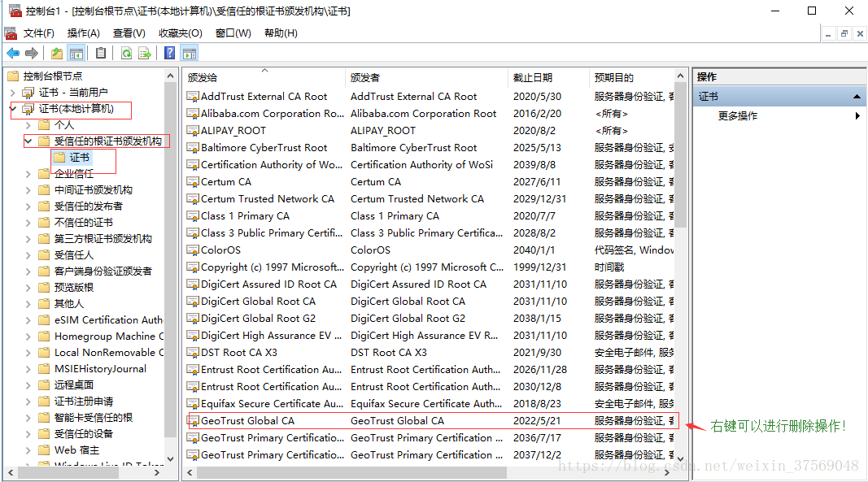Collapse the 受信任的根证书颁发机构 node
The width and height of the screenshot is (868, 482).
coord(28,141)
